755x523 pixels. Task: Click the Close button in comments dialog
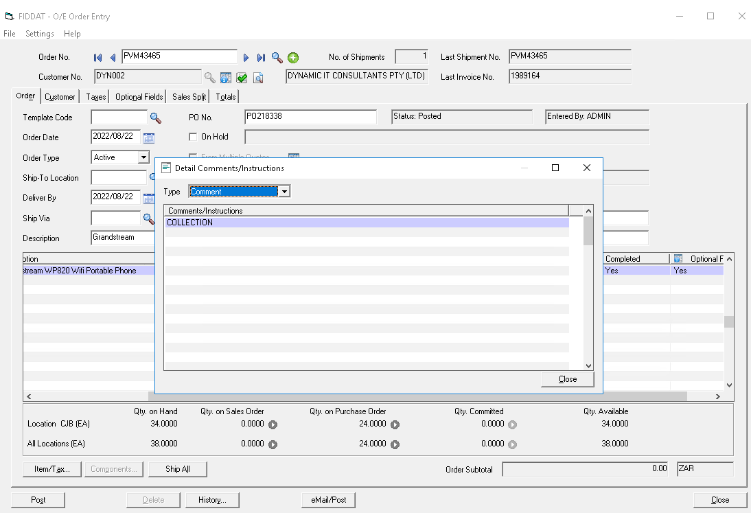click(567, 379)
